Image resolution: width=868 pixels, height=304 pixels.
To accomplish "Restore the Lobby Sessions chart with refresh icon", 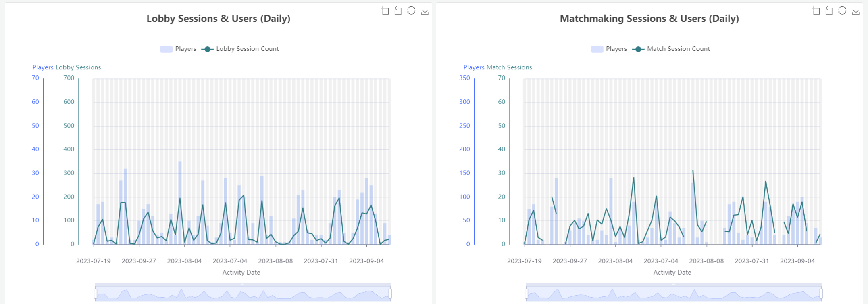I will click(411, 11).
